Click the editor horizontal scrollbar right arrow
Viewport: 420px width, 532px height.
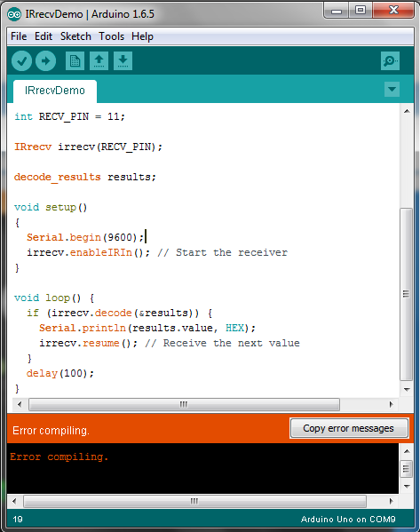click(392, 404)
